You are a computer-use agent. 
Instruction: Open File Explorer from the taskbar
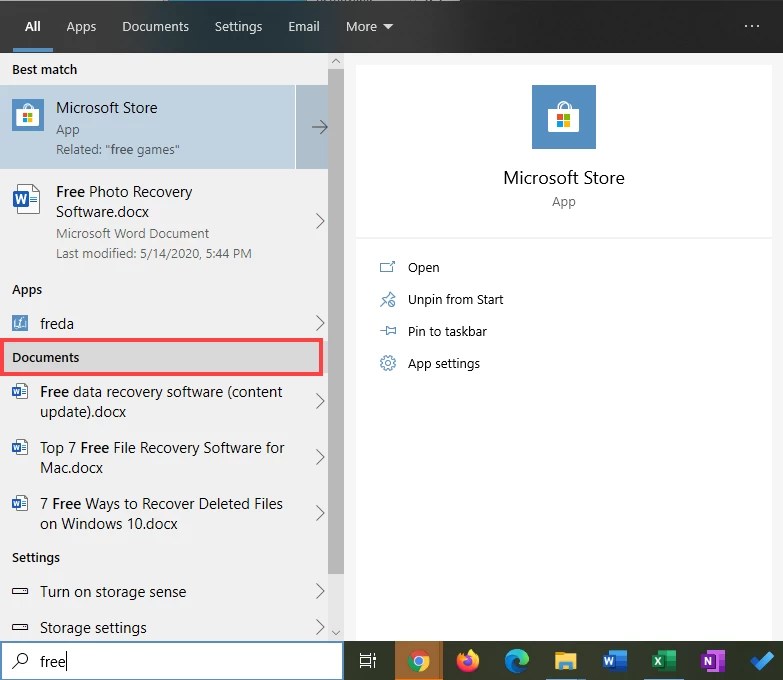coord(565,661)
